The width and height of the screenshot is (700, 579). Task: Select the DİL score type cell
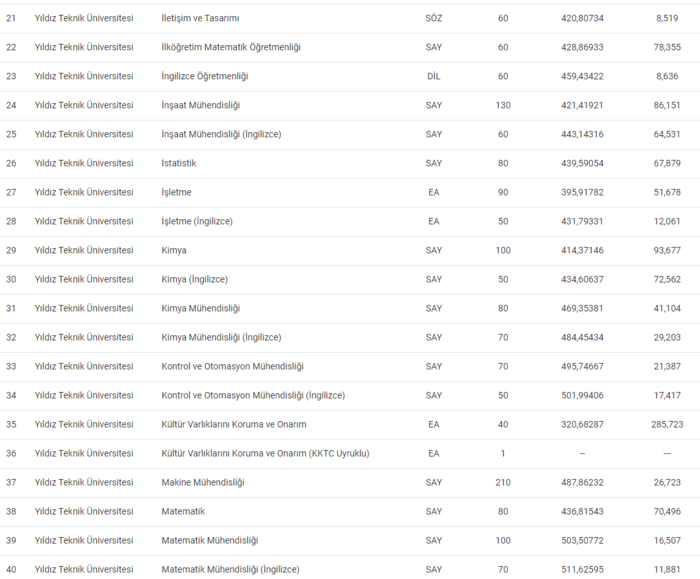[433, 76]
